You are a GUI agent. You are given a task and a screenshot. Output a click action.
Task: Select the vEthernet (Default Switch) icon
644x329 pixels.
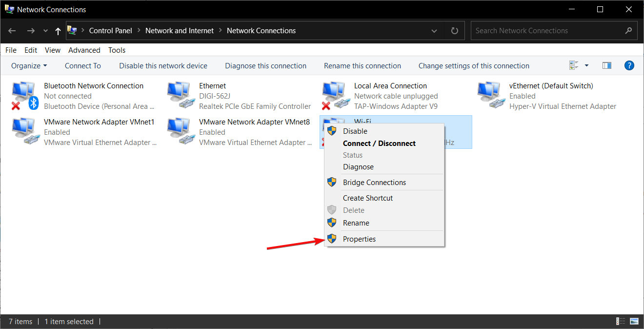(x=490, y=96)
